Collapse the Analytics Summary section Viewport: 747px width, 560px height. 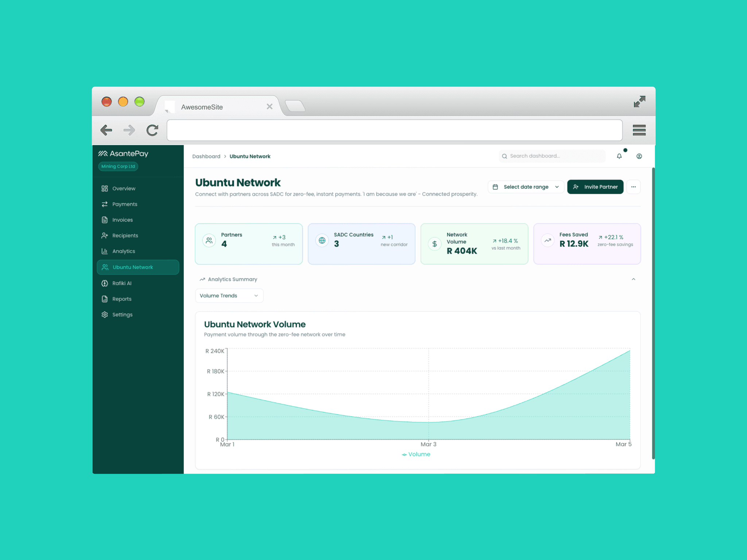click(634, 279)
